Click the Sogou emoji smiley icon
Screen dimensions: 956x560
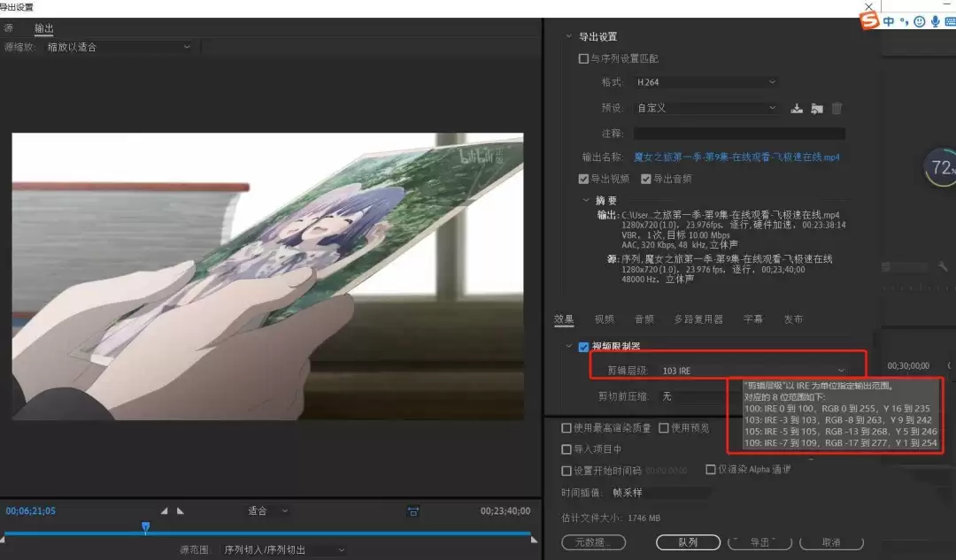point(920,21)
